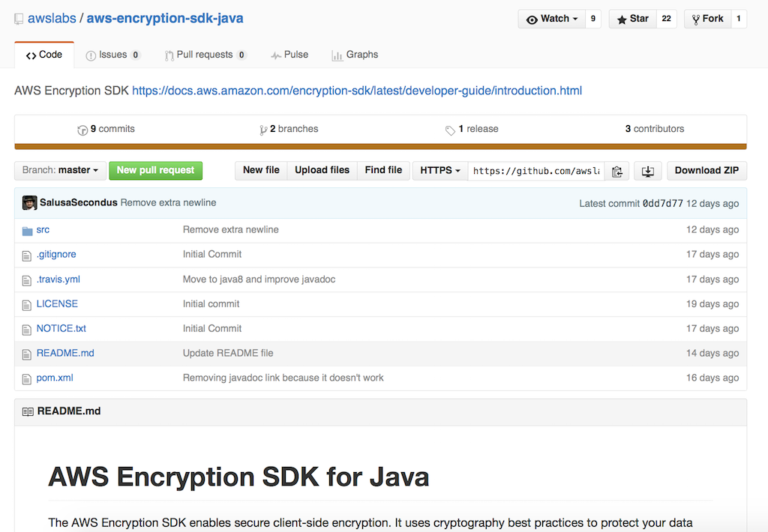View the 3 contributors link
The width and height of the screenshot is (768, 532).
(655, 129)
